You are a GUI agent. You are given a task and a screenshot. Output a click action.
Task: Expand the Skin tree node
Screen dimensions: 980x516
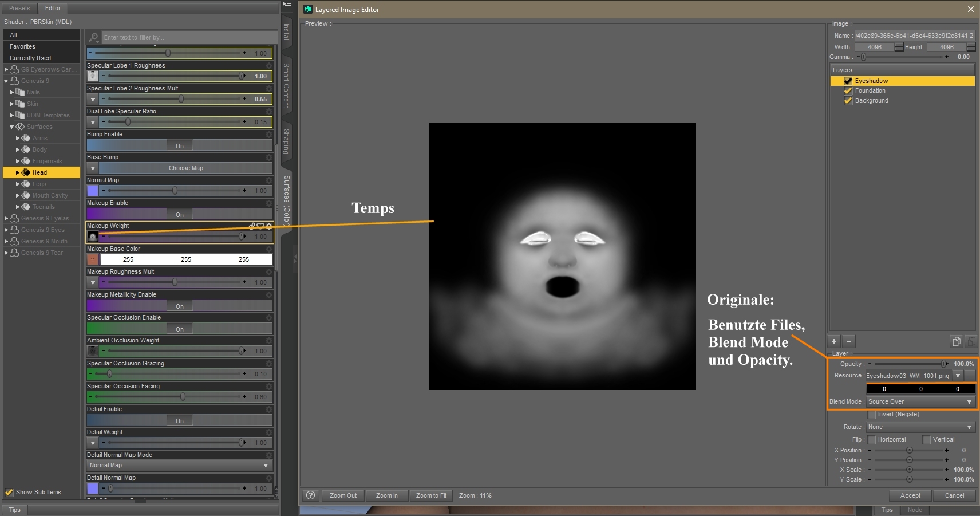click(x=12, y=104)
